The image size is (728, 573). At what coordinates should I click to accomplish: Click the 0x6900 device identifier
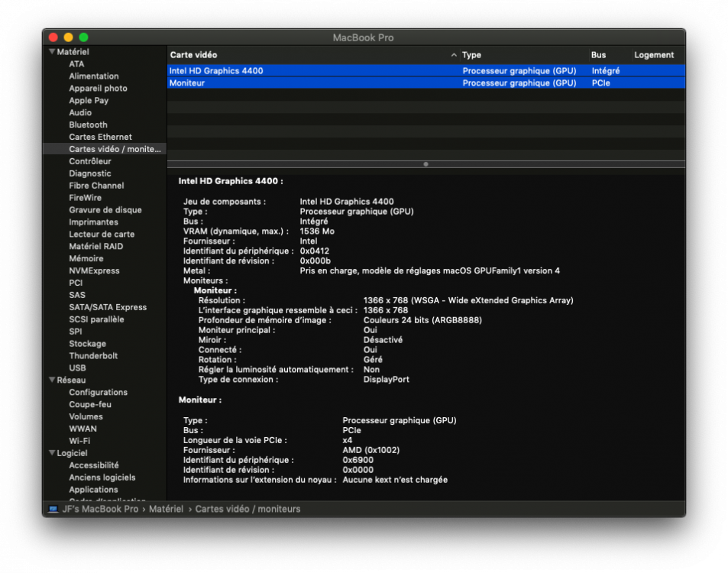(358, 460)
